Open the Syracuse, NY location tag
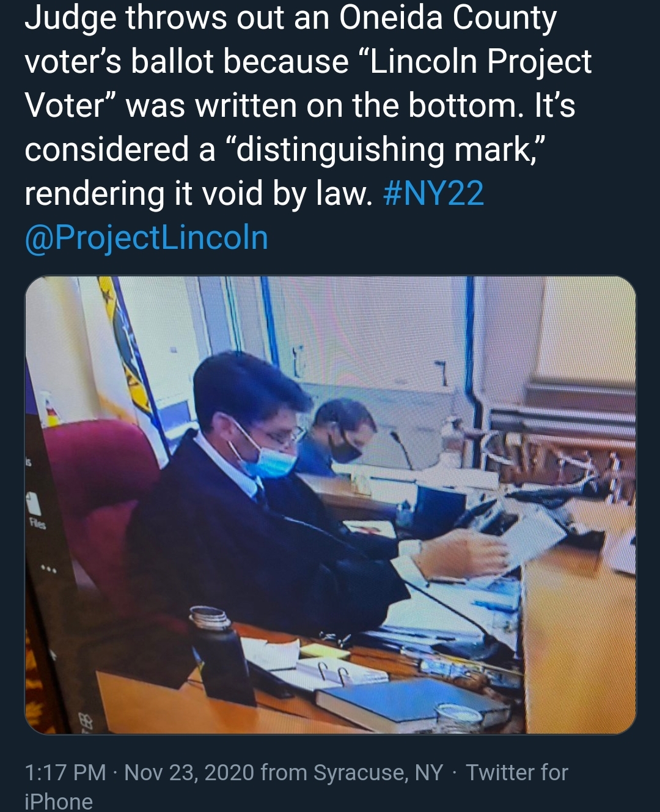The image size is (660, 812). [378, 772]
